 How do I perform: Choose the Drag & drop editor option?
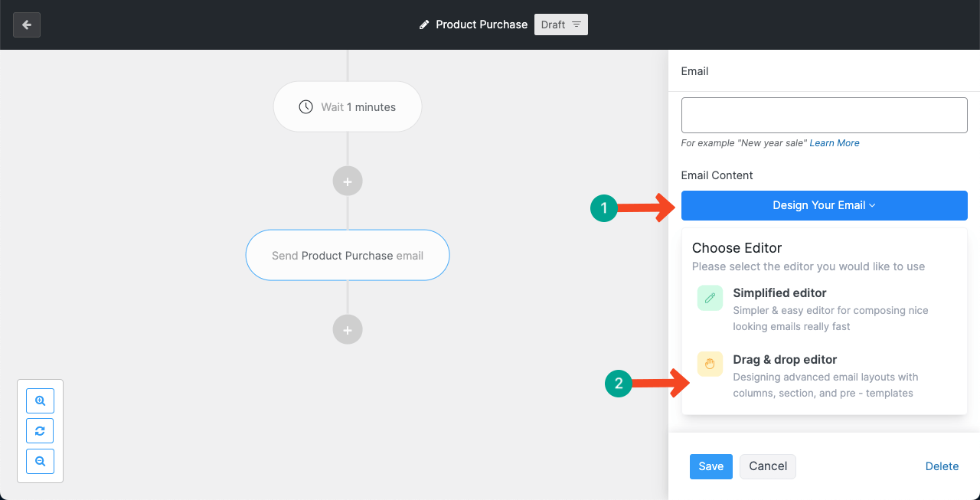[x=785, y=360]
